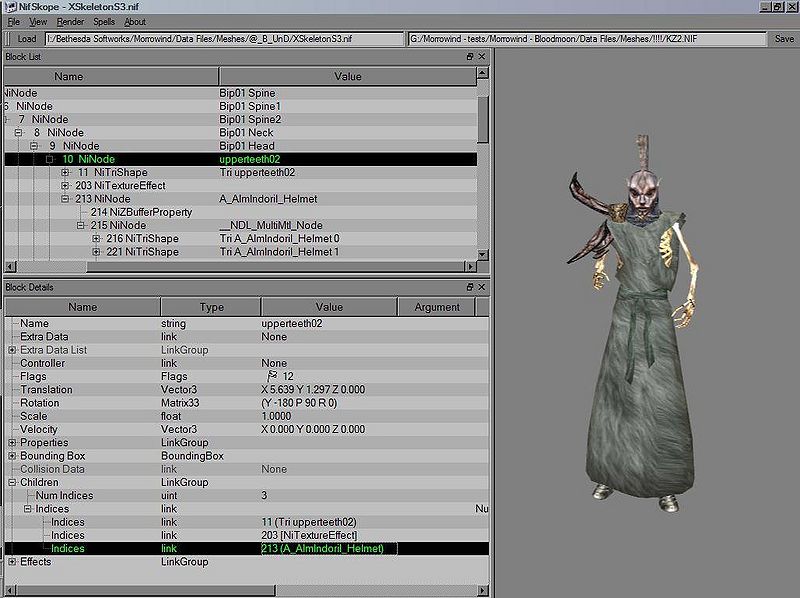Expand the Effects LinkGroup row
This screenshot has width=800, height=598.
click(x=12, y=562)
